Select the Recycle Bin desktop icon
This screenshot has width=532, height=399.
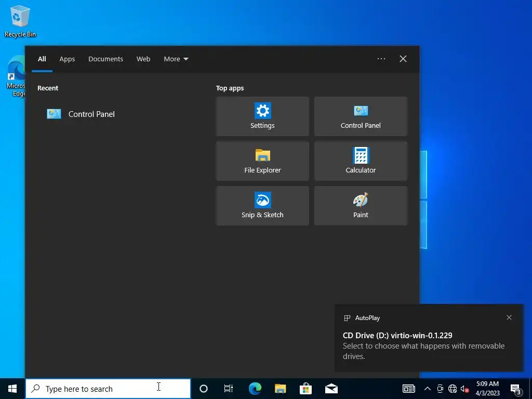pos(20,21)
